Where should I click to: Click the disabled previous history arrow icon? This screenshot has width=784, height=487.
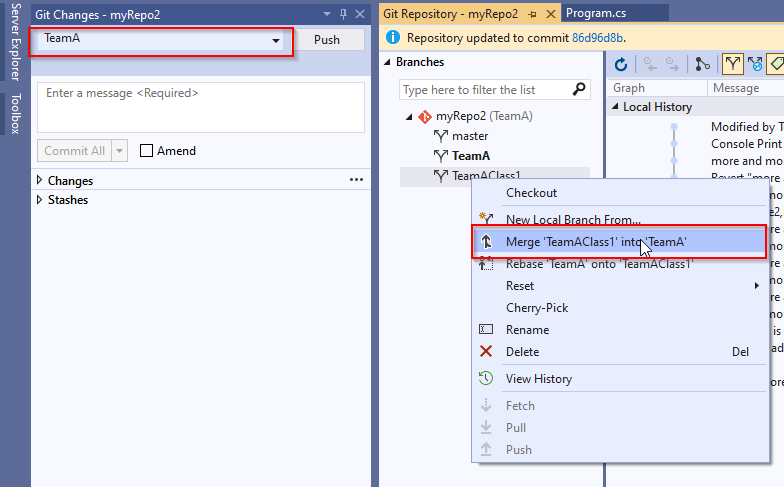650,64
